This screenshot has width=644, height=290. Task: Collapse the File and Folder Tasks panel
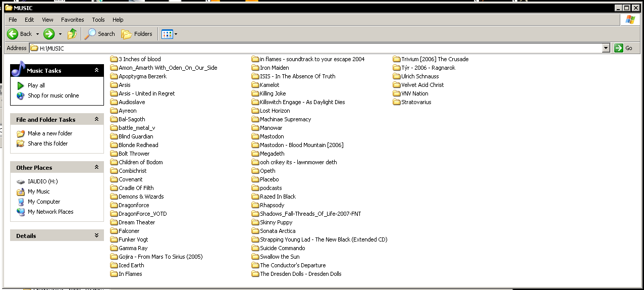[96, 119]
